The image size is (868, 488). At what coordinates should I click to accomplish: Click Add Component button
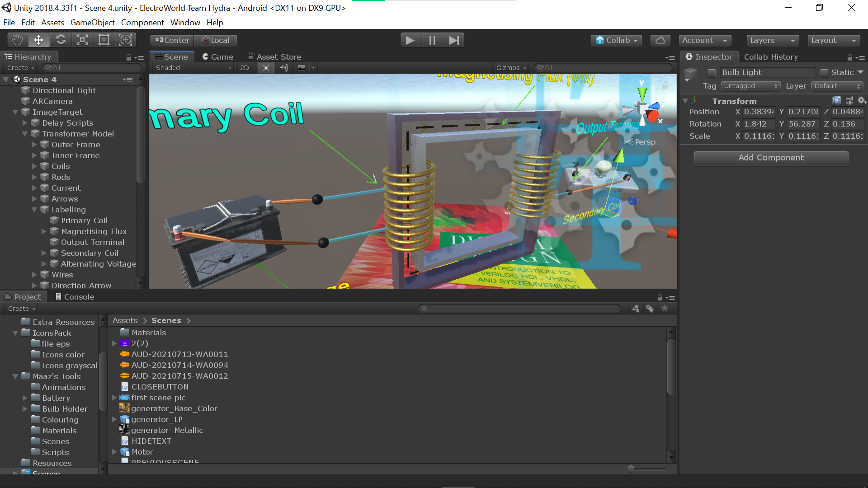[x=771, y=158]
